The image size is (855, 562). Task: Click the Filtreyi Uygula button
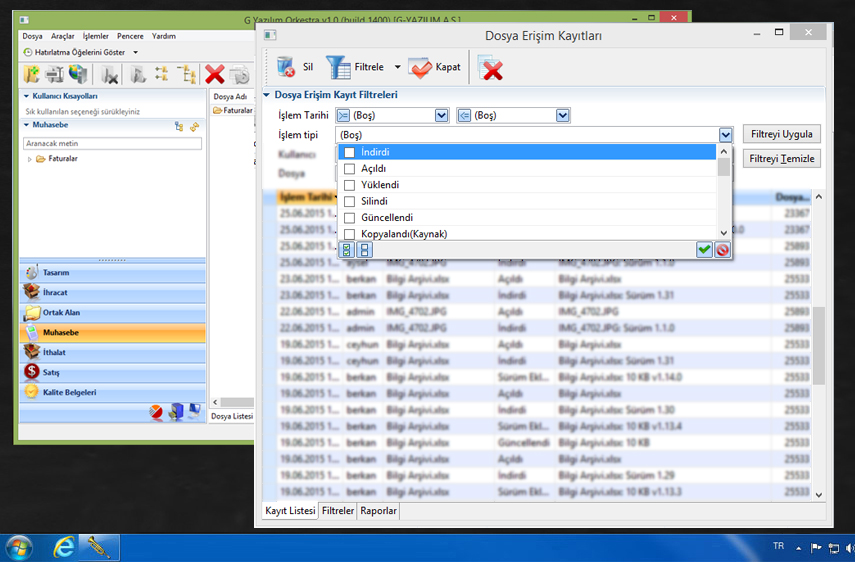(x=782, y=134)
